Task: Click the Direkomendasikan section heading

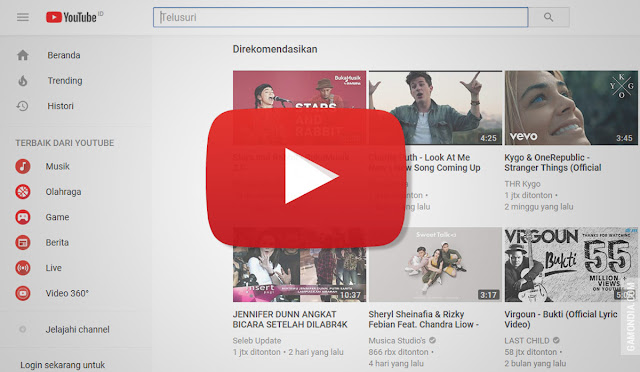Action: pyautogui.click(x=275, y=49)
